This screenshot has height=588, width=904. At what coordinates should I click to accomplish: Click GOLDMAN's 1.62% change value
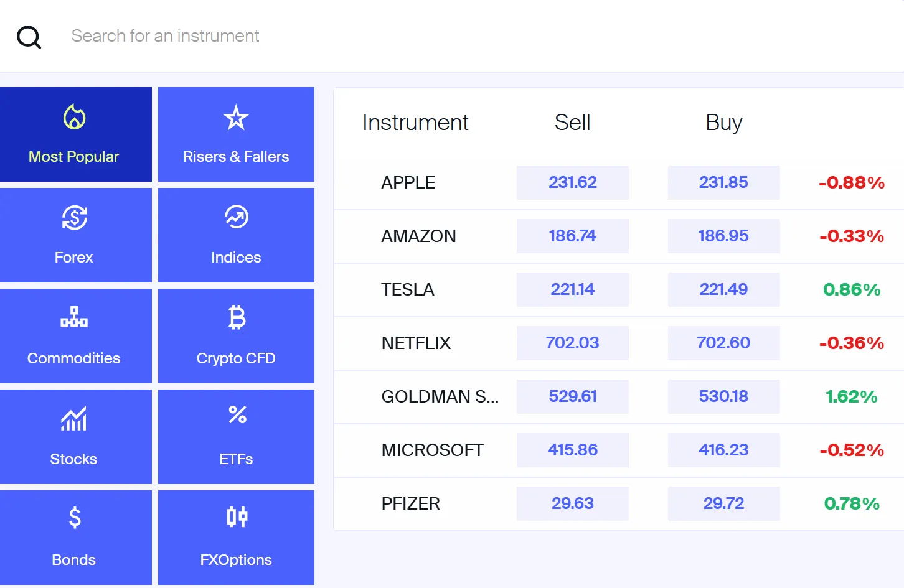852,397
